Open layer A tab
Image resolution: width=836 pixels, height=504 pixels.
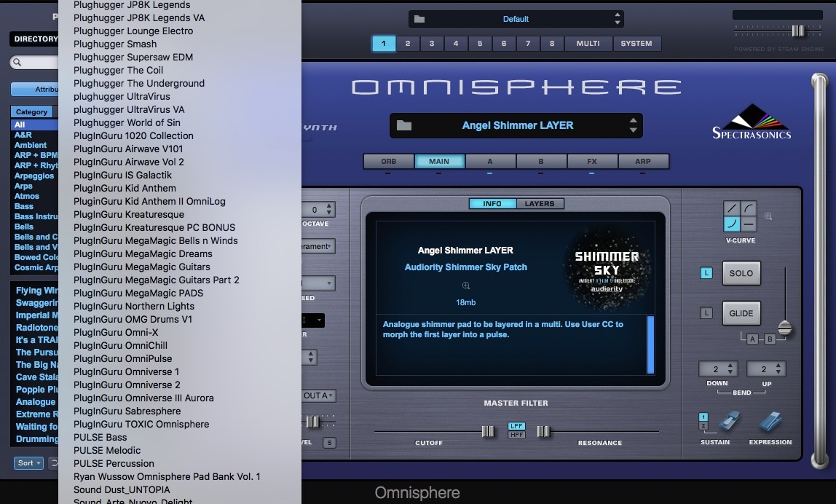490,161
